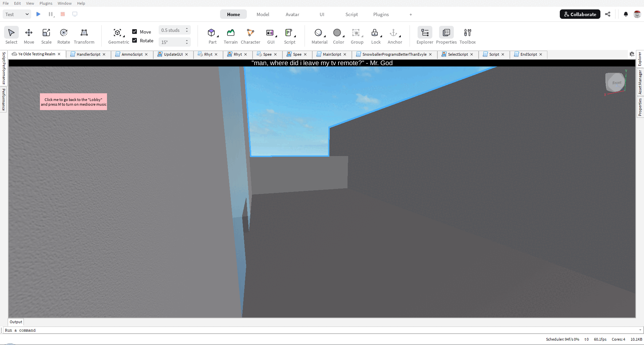Select the Rotate tool
644x345 pixels.
(x=63, y=35)
